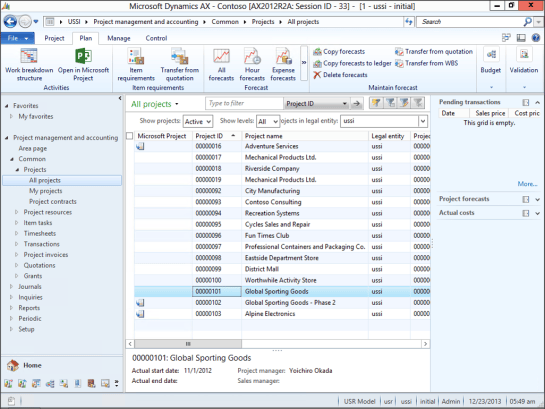545x409 pixels.
Task: Collapse the Pending transactions factbox
Action: (x=537, y=102)
